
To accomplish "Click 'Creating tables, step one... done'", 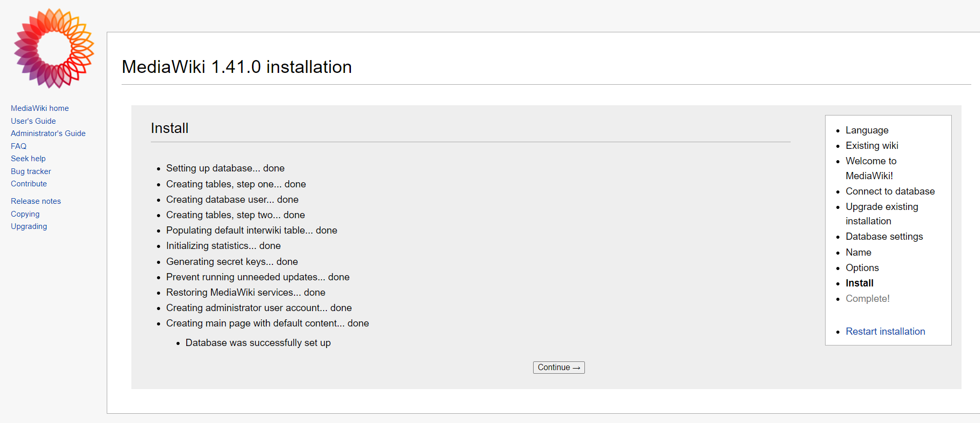I will click(x=236, y=184).
